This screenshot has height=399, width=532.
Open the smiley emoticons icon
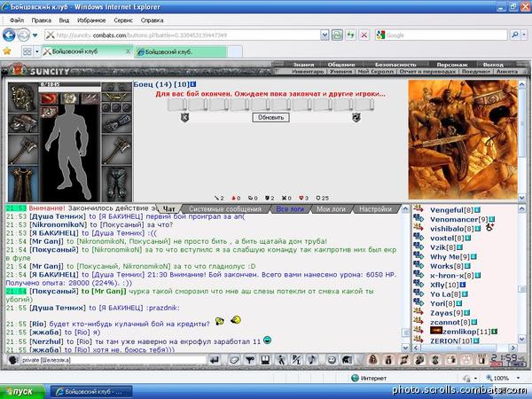click(x=332, y=360)
